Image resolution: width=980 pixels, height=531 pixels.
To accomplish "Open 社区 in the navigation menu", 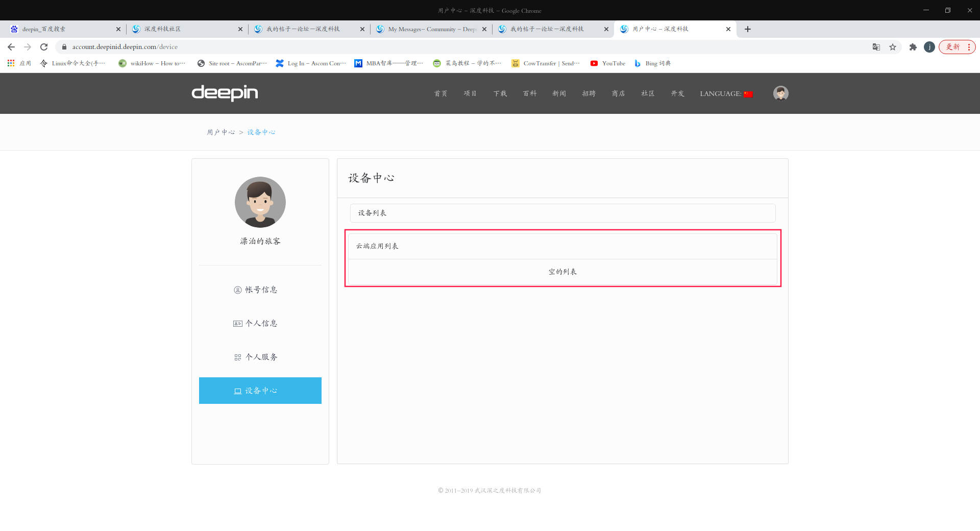I will (x=648, y=93).
